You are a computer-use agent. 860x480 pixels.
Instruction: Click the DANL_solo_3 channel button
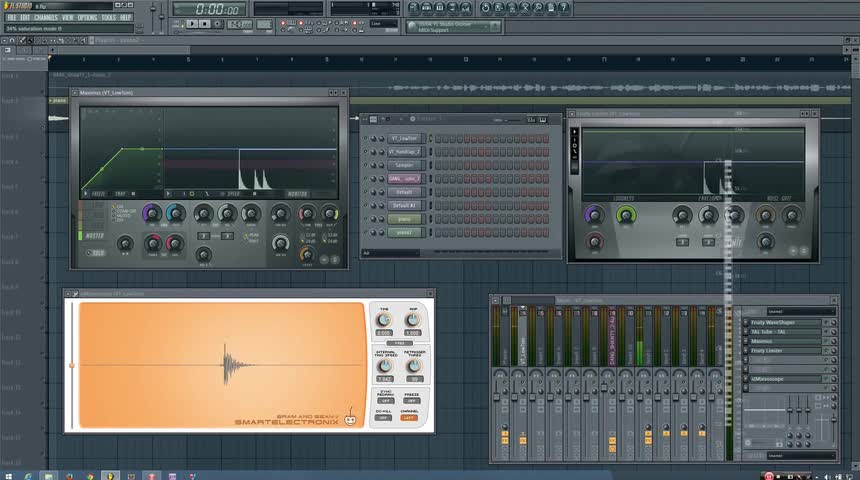point(405,178)
